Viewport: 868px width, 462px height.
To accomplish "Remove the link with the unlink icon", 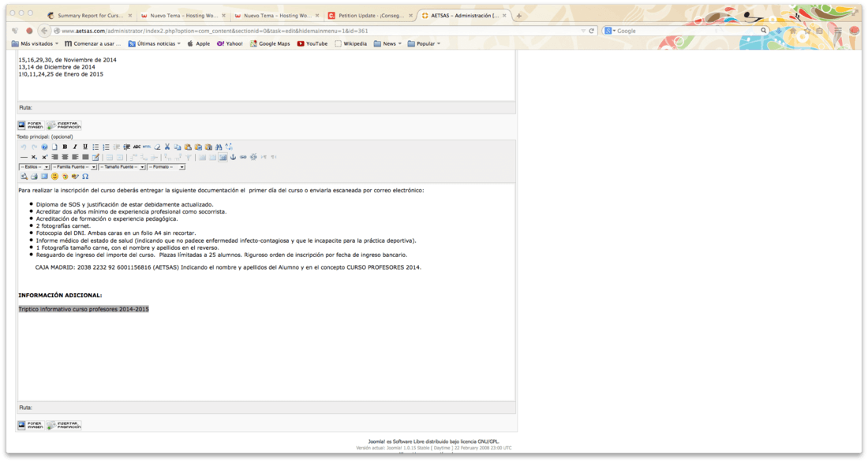I will (x=253, y=157).
